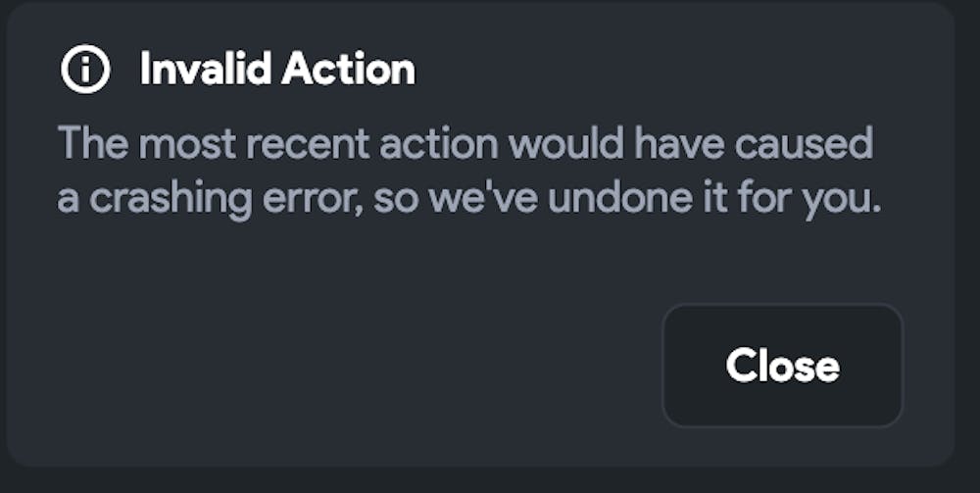980x493 pixels.
Task: Click the Close button
Action: (x=782, y=366)
